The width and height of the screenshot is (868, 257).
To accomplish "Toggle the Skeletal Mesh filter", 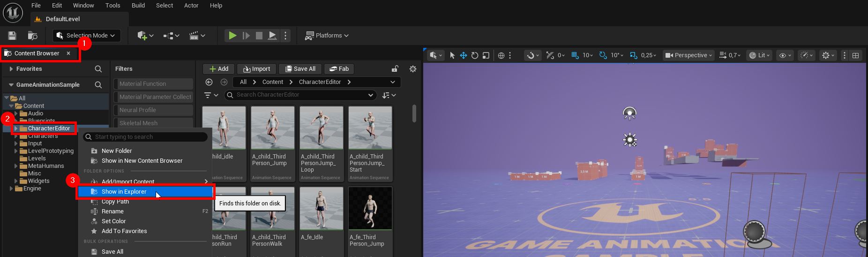I will click(153, 123).
